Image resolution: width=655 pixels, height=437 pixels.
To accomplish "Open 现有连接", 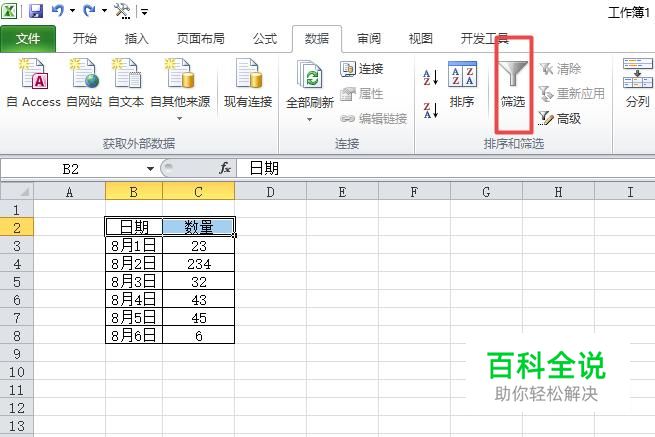I will 248,83.
